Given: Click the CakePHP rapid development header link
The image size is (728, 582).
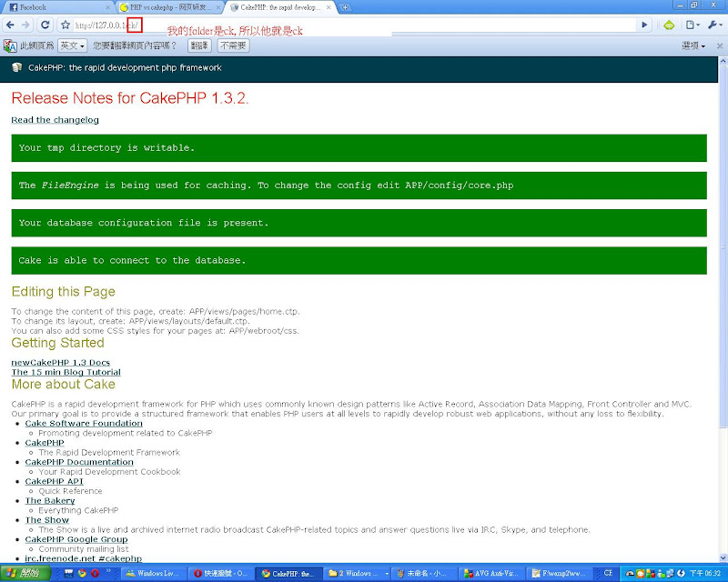Looking at the screenshot, I should tap(125, 68).
